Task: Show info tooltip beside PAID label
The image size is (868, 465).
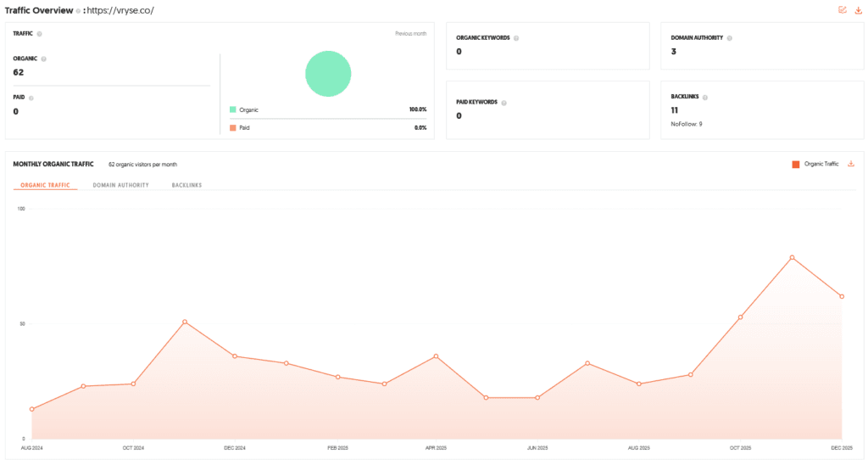Action: pyautogui.click(x=31, y=98)
